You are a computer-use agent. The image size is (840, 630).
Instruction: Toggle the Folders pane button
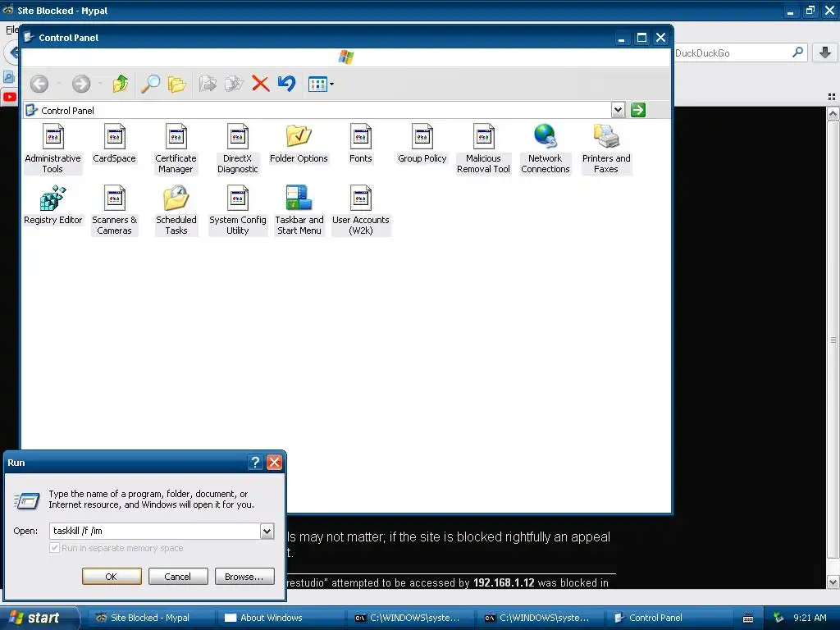[x=177, y=84]
